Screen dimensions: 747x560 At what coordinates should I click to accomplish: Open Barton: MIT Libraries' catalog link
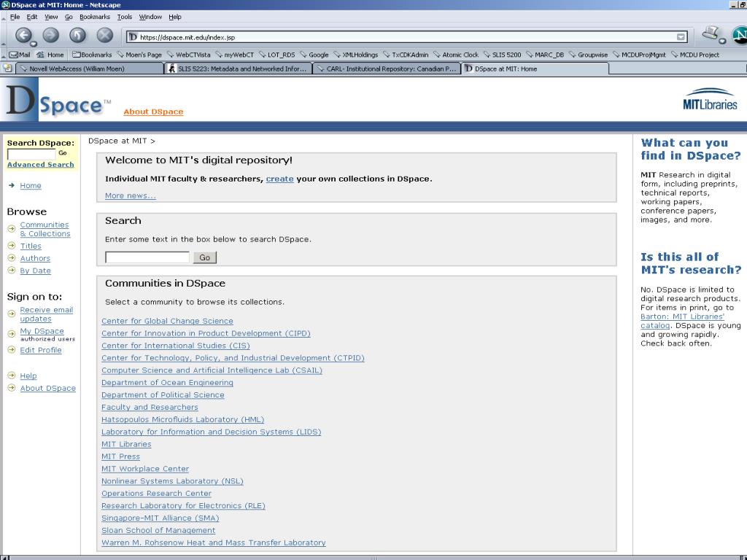[682, 321]
